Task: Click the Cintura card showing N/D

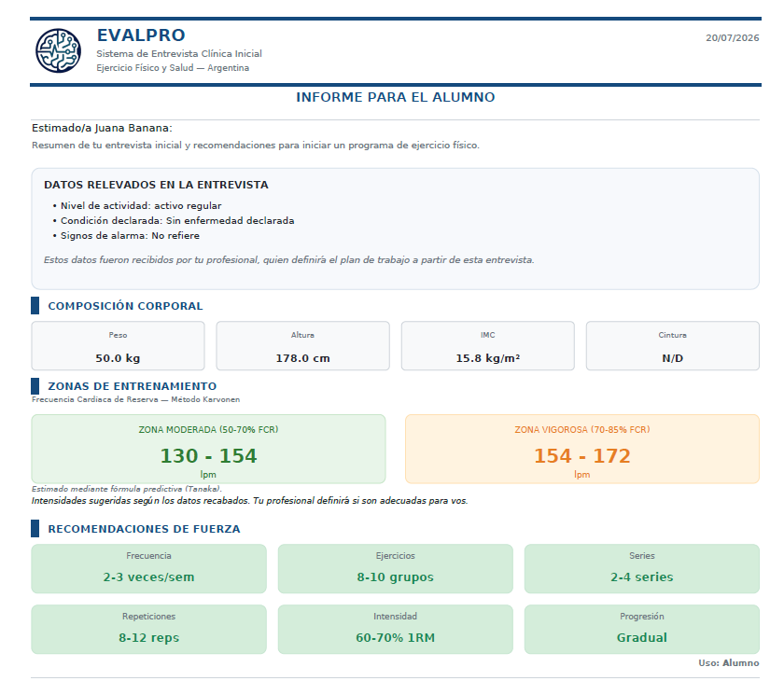Action: pos(673,346)
